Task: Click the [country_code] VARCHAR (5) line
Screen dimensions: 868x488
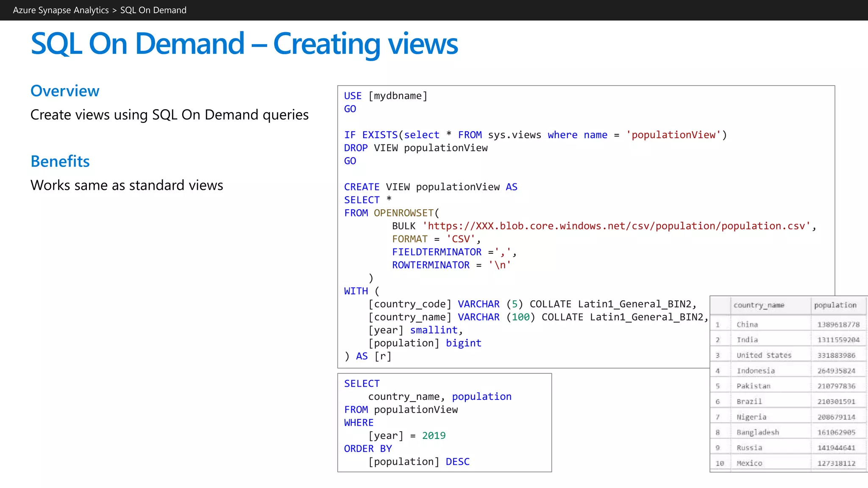Action: 533,305
